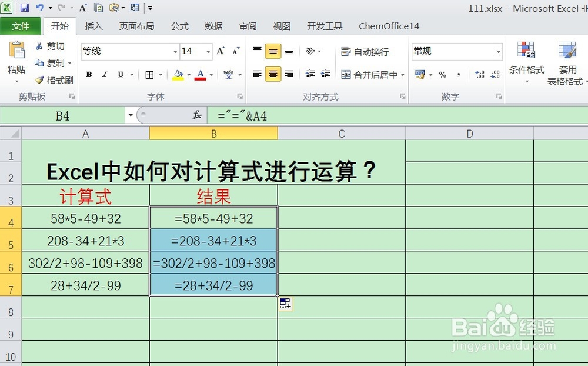Click the Merge & Center (合并后居中) button
Screen dimensions: 588x366
coord(369,75)
